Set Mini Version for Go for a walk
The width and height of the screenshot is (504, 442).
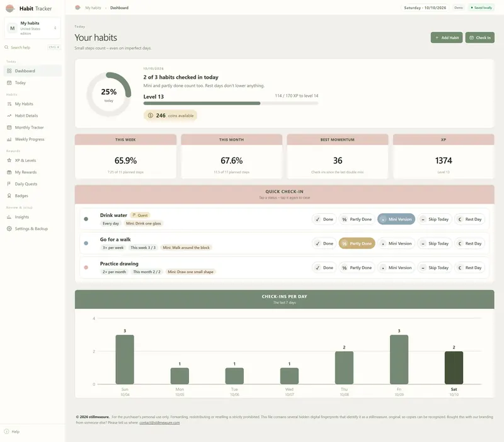(396, 243)
